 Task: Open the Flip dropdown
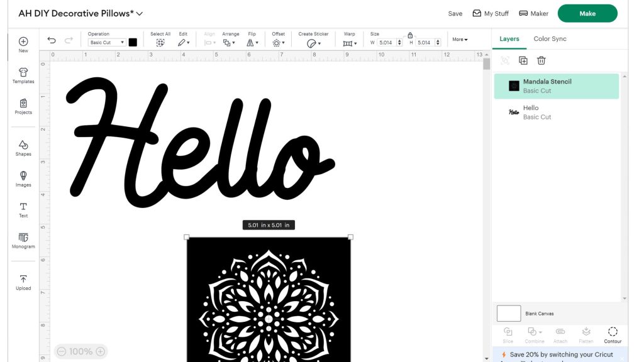(x=252, y=43)
